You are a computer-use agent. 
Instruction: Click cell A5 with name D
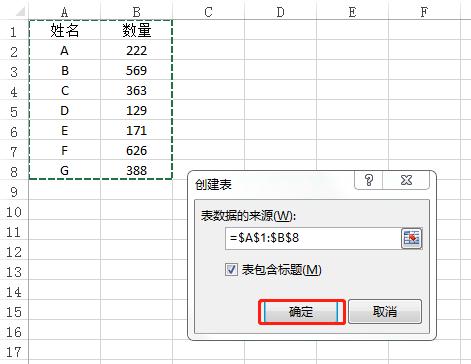(65, 110)
